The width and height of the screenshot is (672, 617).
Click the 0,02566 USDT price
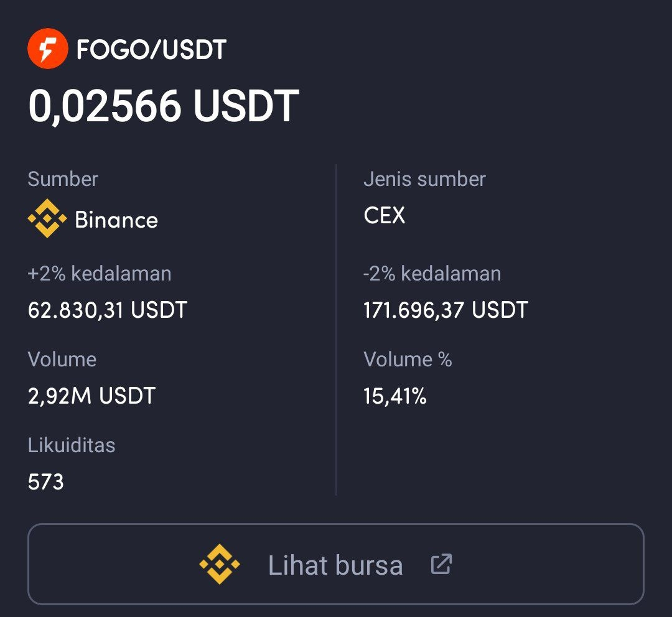tap(163, 106)
